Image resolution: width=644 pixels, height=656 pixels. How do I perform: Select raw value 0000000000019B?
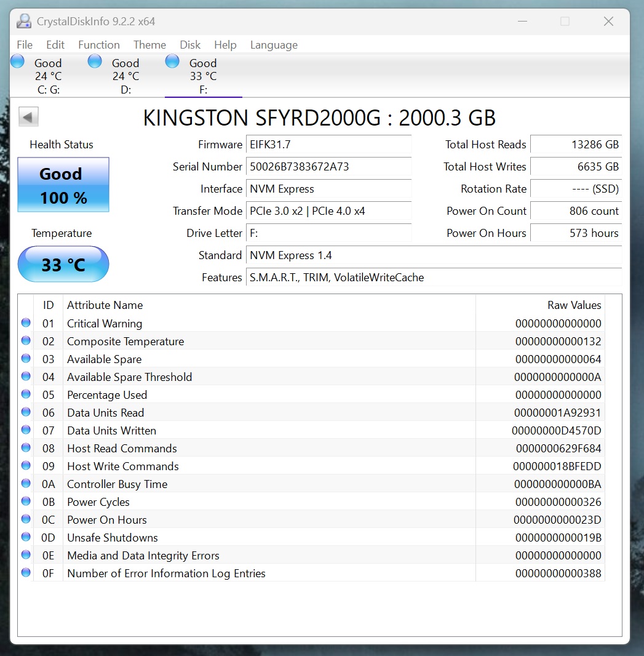pos(559,538)
